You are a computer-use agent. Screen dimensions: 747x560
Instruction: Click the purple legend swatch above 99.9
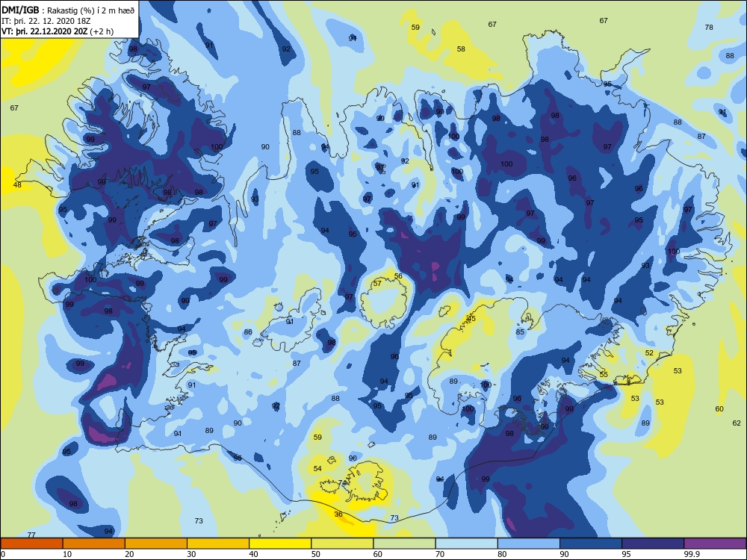pos(715,544)
